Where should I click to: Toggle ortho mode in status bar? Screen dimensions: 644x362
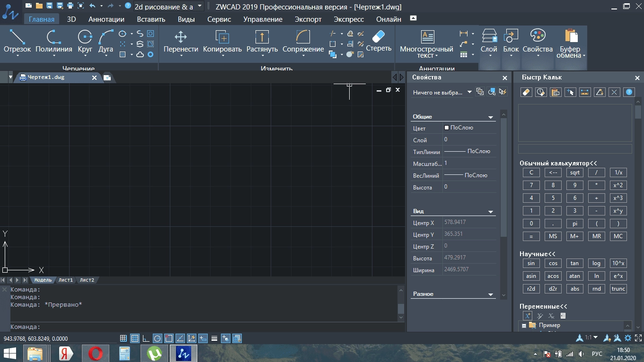click(146, 338)
